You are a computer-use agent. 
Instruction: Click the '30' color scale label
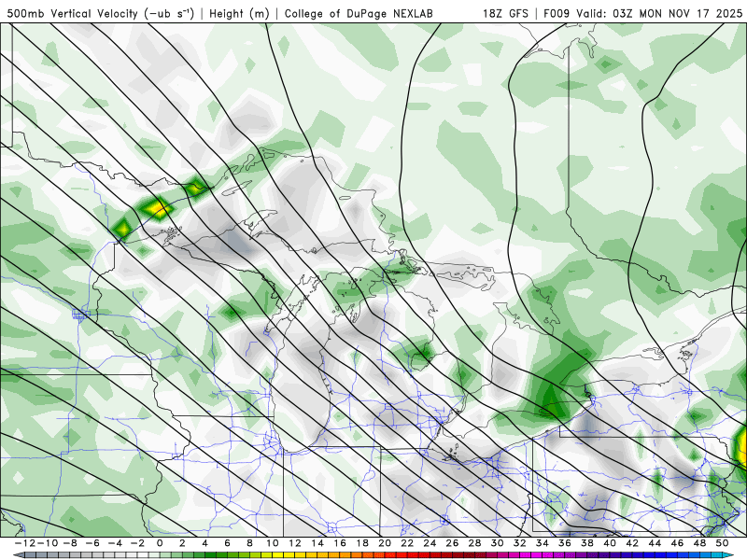[497, 543]
